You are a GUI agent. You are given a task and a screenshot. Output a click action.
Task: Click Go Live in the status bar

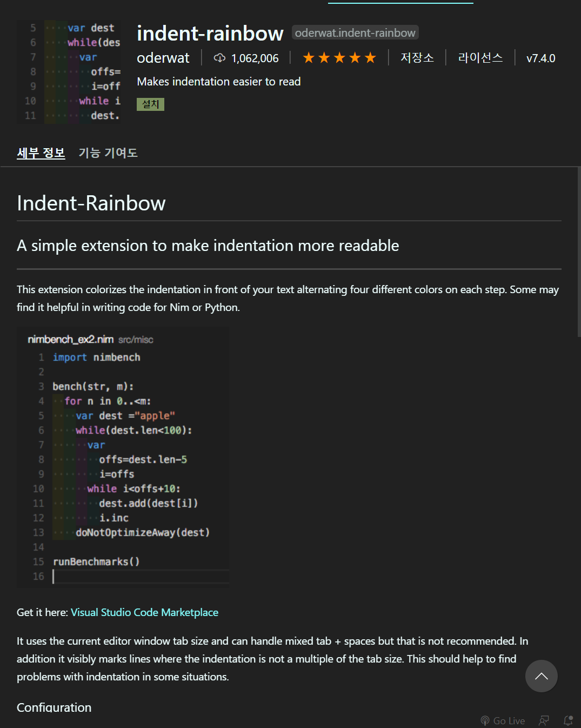[503, 720]
